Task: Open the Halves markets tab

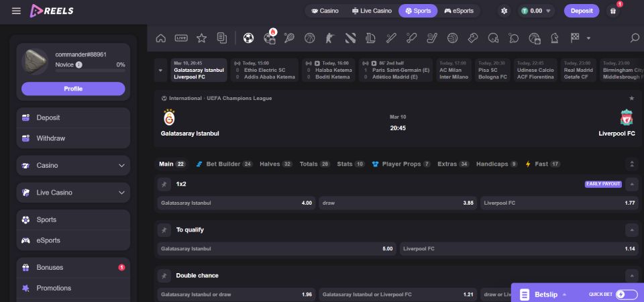Action: pyautogui.click(x=276, y=164)
